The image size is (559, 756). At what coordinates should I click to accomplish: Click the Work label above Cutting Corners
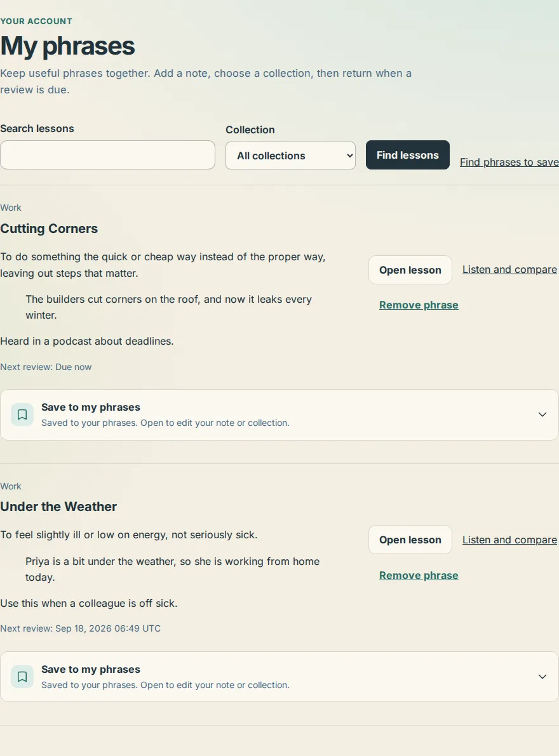(x=11, y=208)
